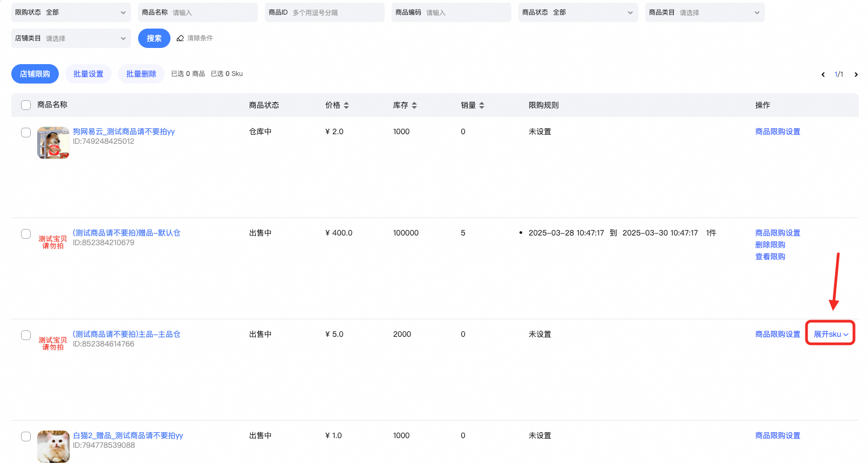The image size is (868, 464).
Task: Click 商品限购设置 for 白猫2_赠品 product
Action: (x=778, y=435)
